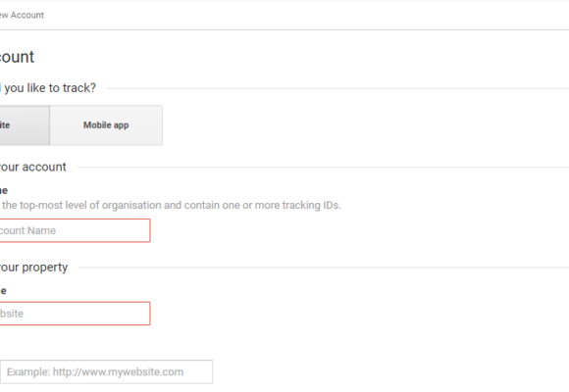Select the 'you like to track?' heading
This screenshot has width=569, height=392.
point(50,88)
